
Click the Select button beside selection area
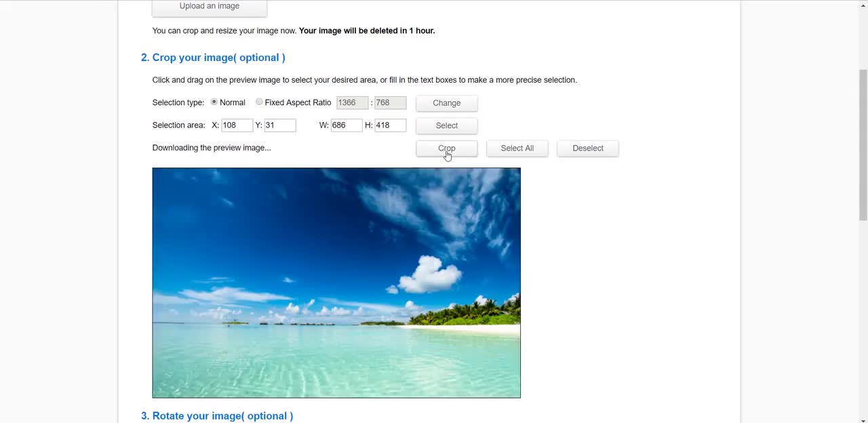447,126
